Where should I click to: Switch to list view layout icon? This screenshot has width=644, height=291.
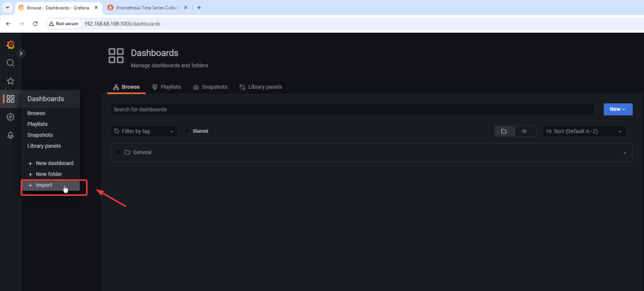pyautogui.click(x=525, y=131)
